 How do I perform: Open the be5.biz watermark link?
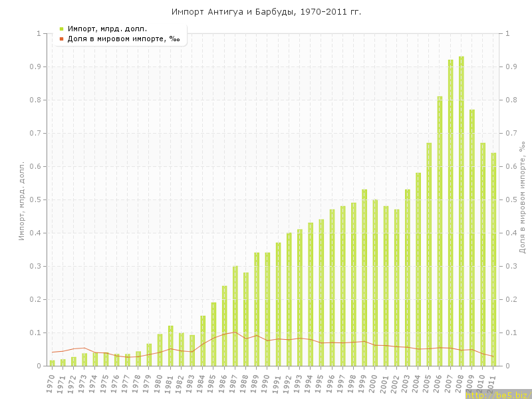click(x=497, y=395)
